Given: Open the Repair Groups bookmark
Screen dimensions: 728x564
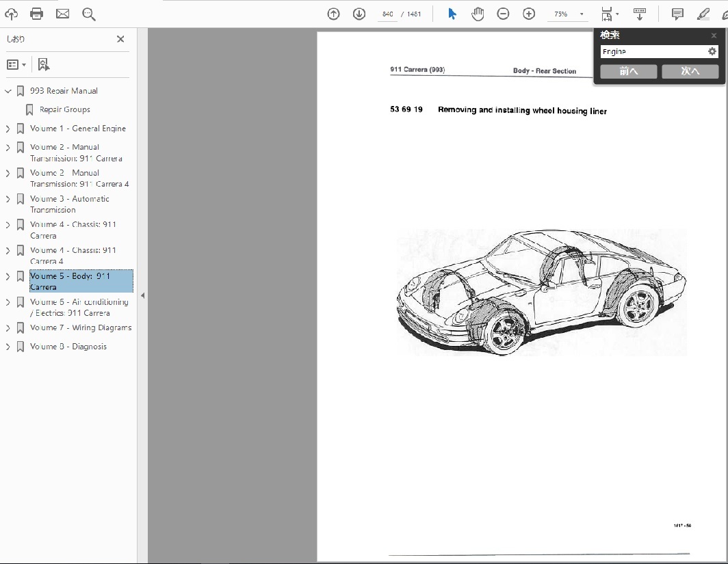Looking at the screenshot, I should point(65,109).
